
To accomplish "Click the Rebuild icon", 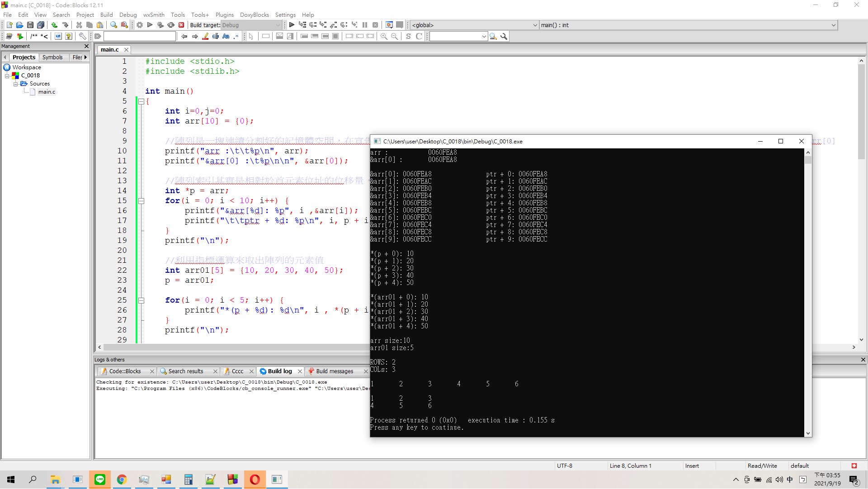I will pyautogui.click(x=171, y=25).
